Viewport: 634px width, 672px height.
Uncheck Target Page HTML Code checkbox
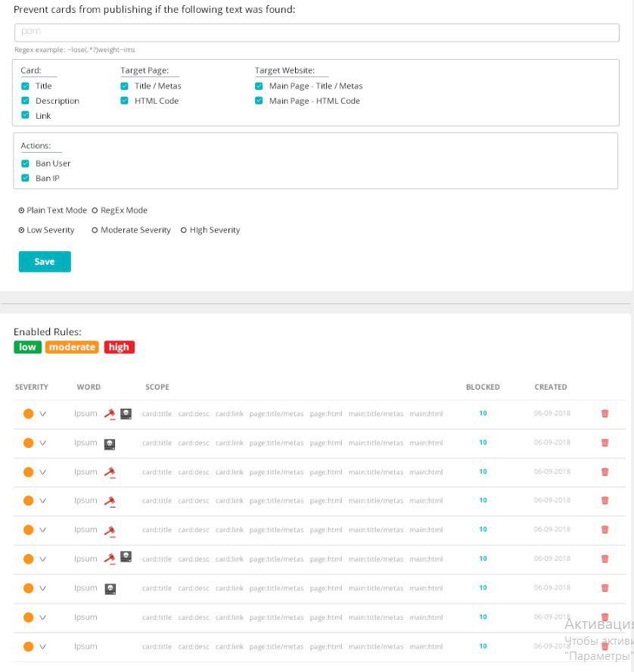[x=124, y=101]
